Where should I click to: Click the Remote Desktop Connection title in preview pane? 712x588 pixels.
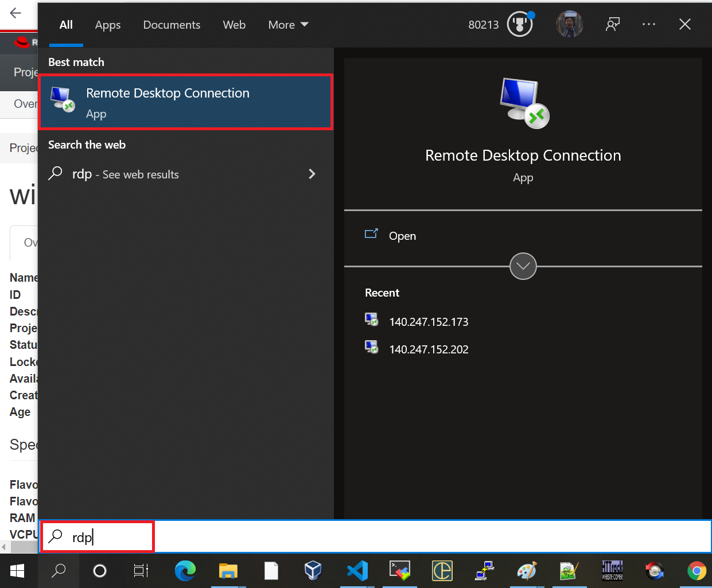(x=523, y=155)
